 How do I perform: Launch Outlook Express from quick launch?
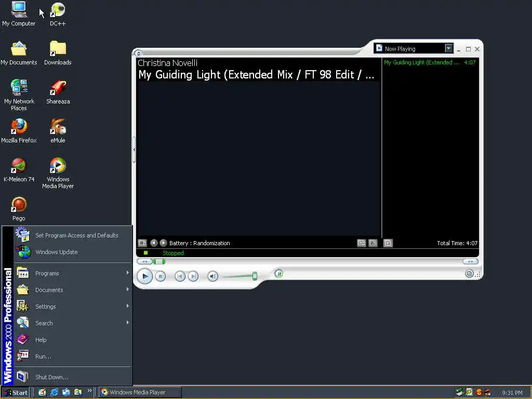click(x=66, y=392)
